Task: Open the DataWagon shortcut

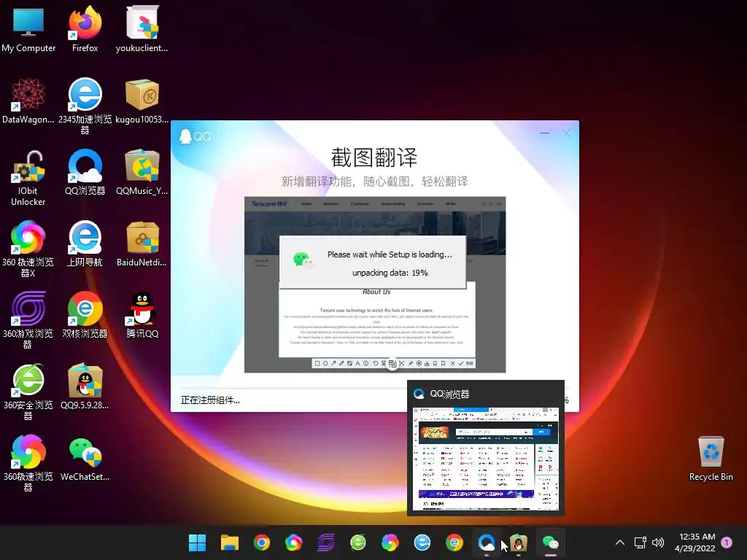Action: 28,101
